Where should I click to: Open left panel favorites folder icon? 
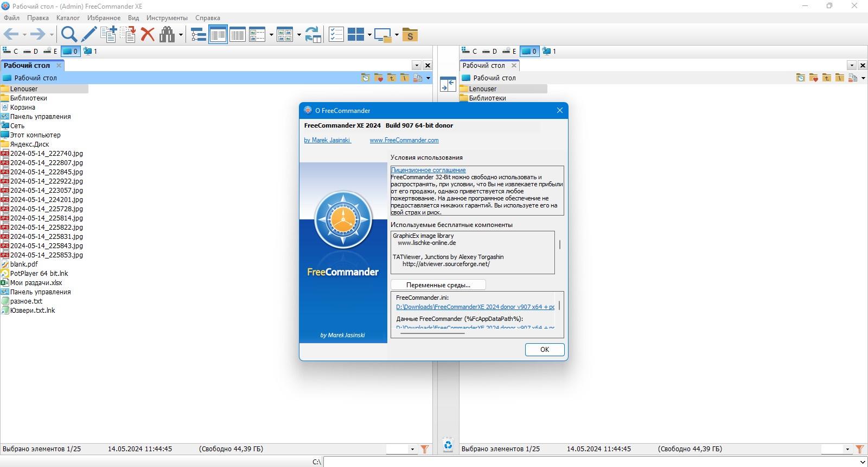tap(379, 78)
